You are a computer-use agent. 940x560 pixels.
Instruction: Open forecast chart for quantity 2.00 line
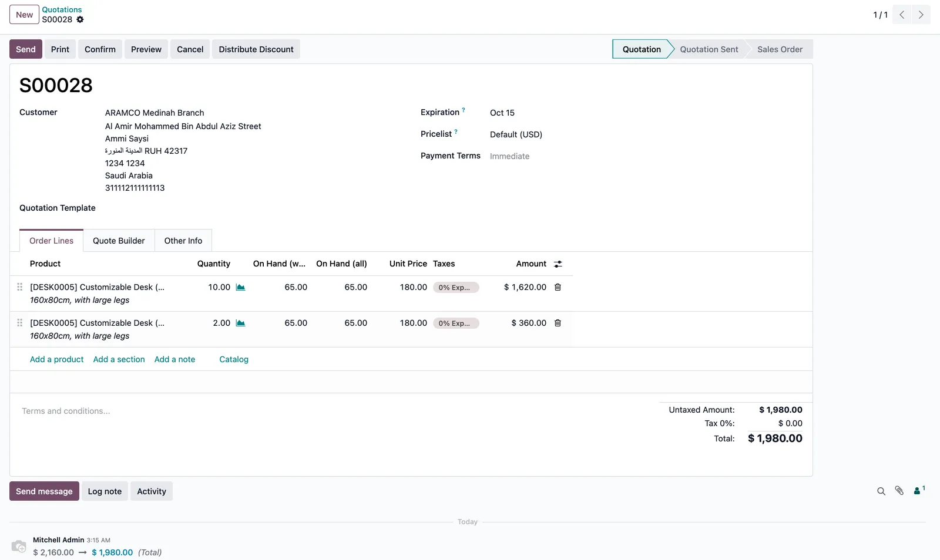click(x=240, y=323)
